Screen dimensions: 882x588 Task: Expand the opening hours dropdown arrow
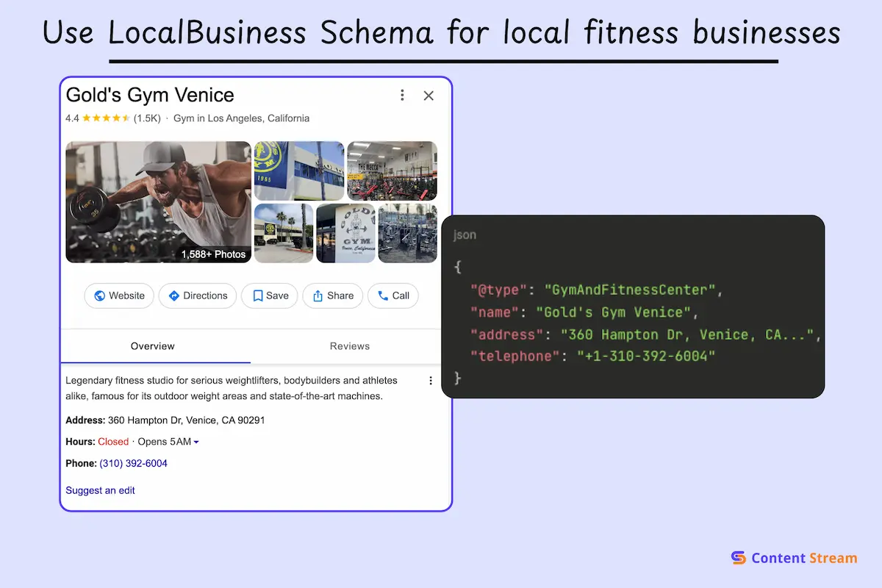[x=196, y=442]
